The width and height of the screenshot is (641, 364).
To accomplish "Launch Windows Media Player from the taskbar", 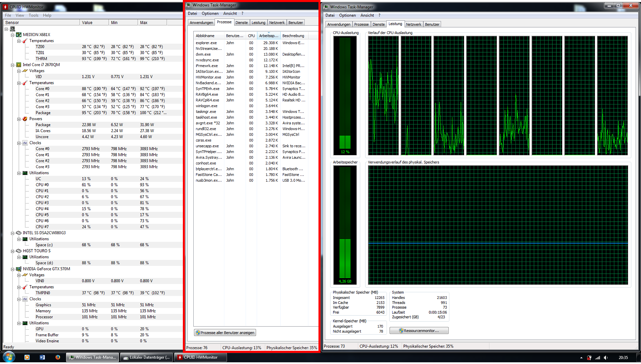I will pos(27,357).
